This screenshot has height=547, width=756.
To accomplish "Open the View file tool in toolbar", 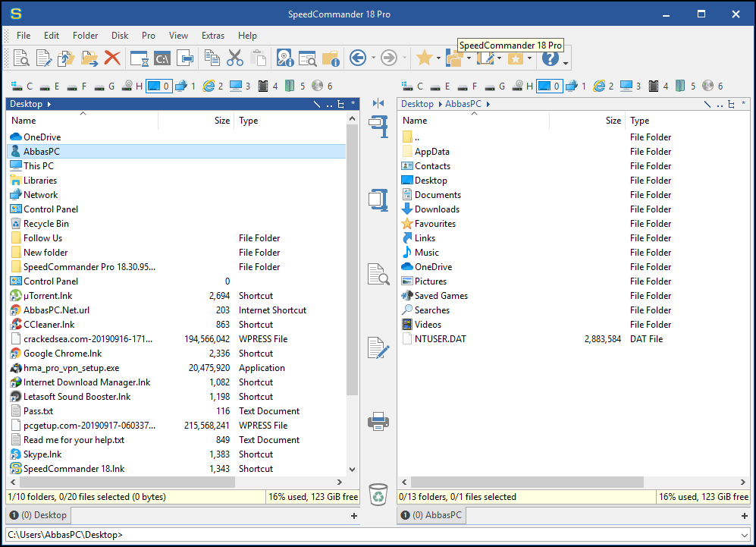I will coord(21,58).
